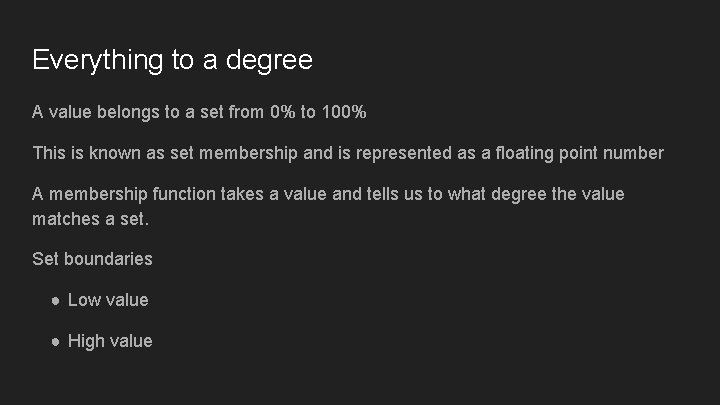
Task: Click the words 'tells us' in paragraph
Action: [x=394, y=194]
